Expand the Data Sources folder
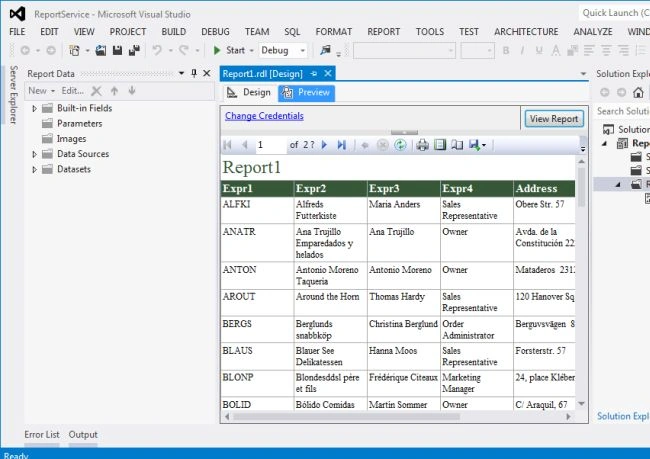The image size is (650, 459). point(34,154)
